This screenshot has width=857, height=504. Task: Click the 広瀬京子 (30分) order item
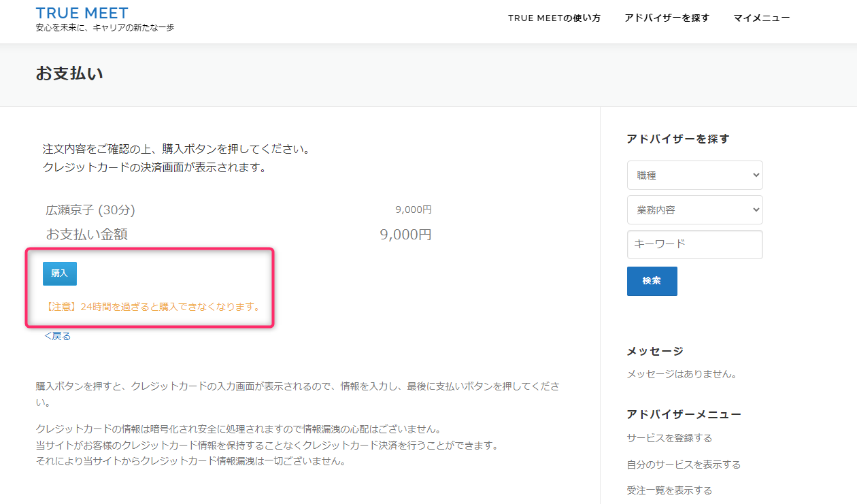click(x=95, y=210)
